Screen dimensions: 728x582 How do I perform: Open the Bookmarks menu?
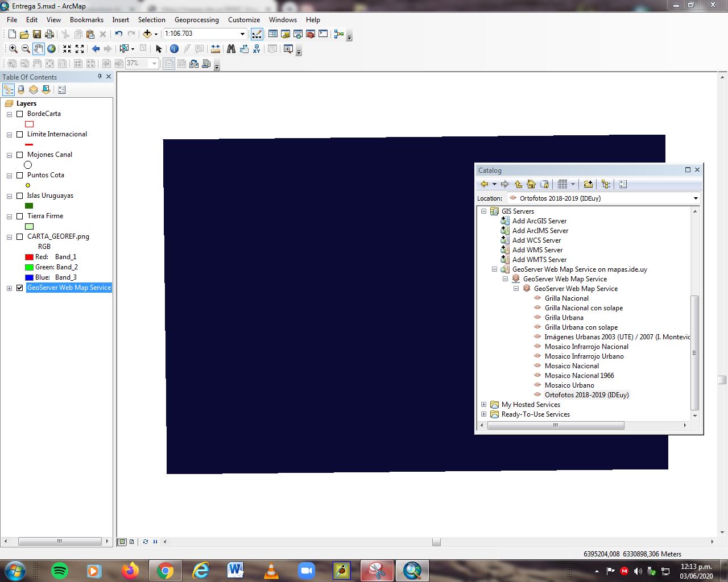point(86,20)
